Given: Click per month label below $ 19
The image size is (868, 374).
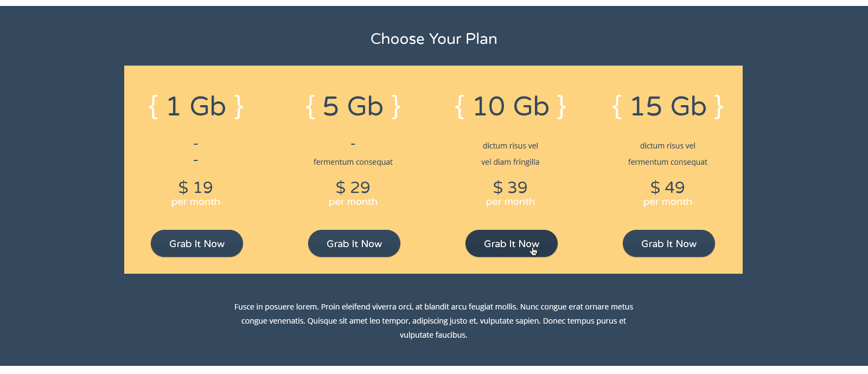Looking at the screenshot, I should (196, 202).
